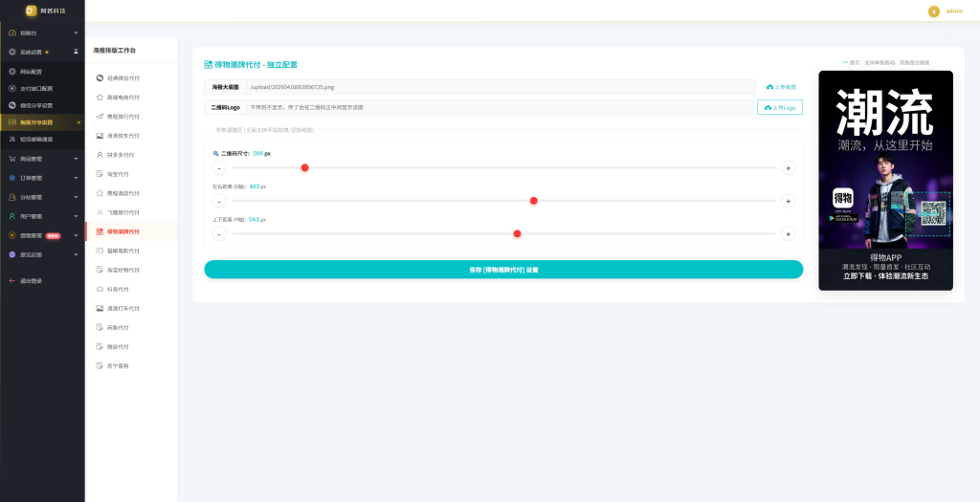Select 拼多多代付 person icon

coord(100,155)
